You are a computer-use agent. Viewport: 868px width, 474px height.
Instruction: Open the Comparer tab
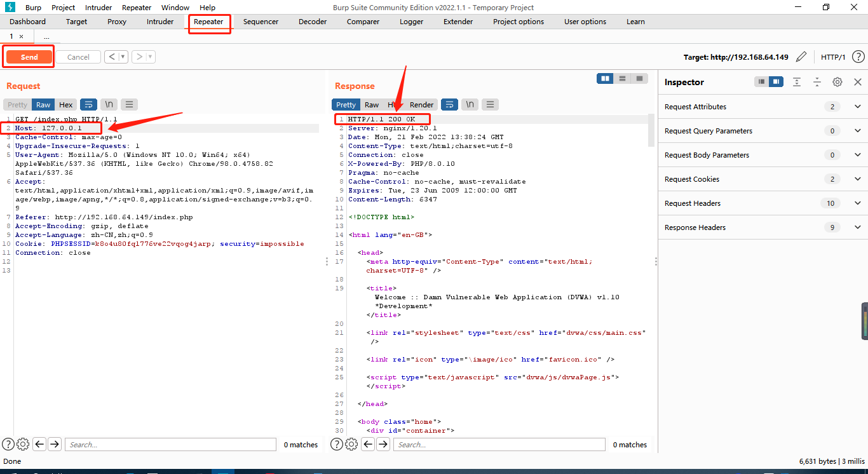pyautogui.click(x=363, y=22)
